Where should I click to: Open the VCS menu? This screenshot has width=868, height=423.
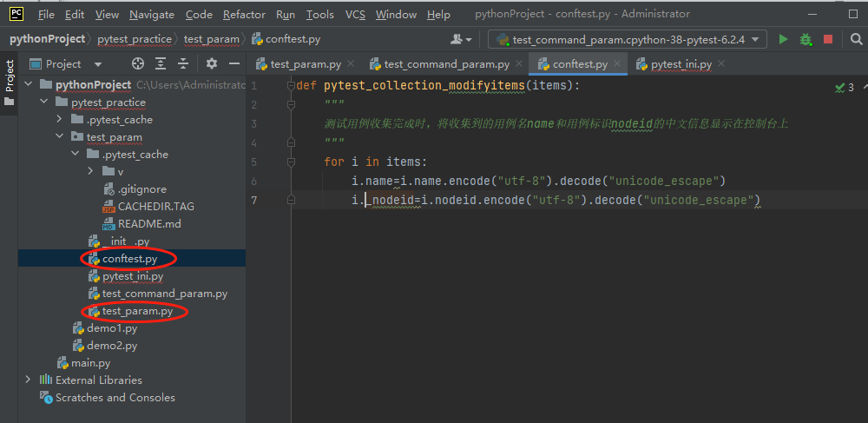point(355,15)
